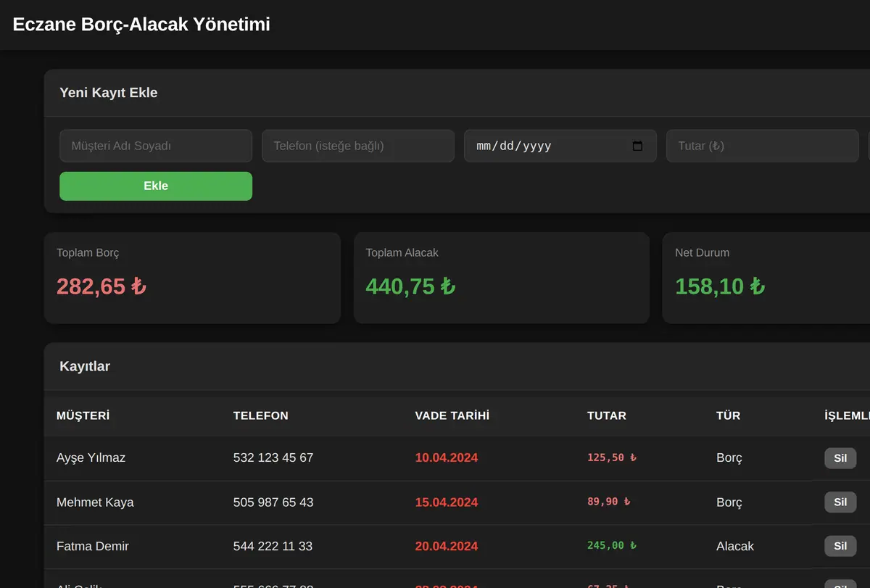The image size is (870, 588).
Task: Remove the Fatma Demir record
Action: [840, 546]
